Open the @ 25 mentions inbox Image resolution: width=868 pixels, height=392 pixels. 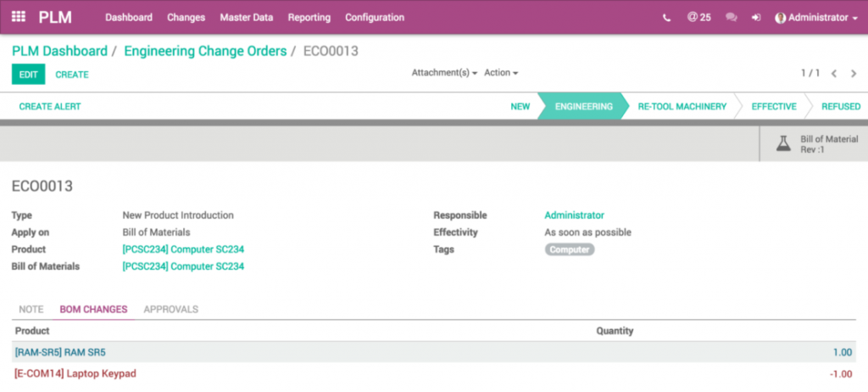click(x=698, y=17)
